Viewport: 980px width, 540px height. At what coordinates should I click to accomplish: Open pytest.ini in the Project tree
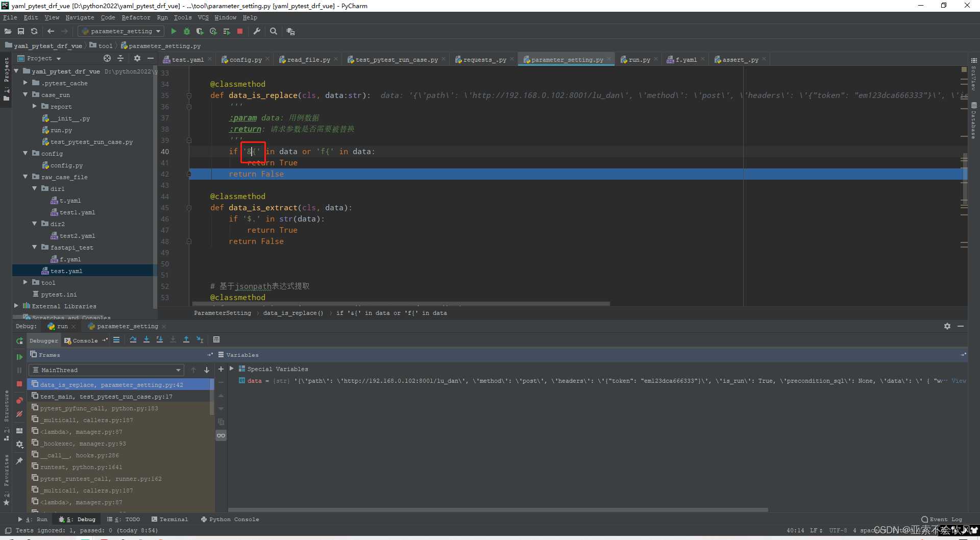(59, 294)
